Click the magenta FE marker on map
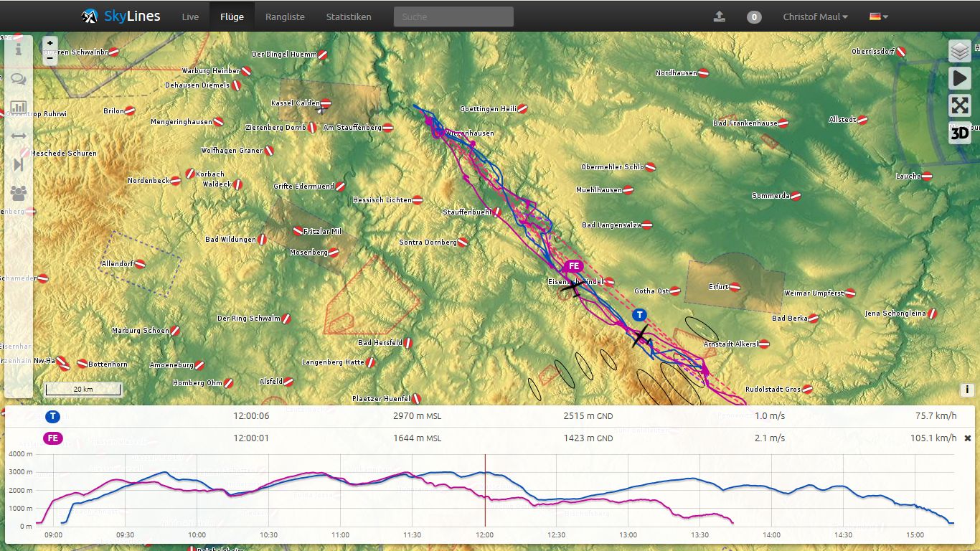The image size is (980, 551). click(x=573, y=266)
